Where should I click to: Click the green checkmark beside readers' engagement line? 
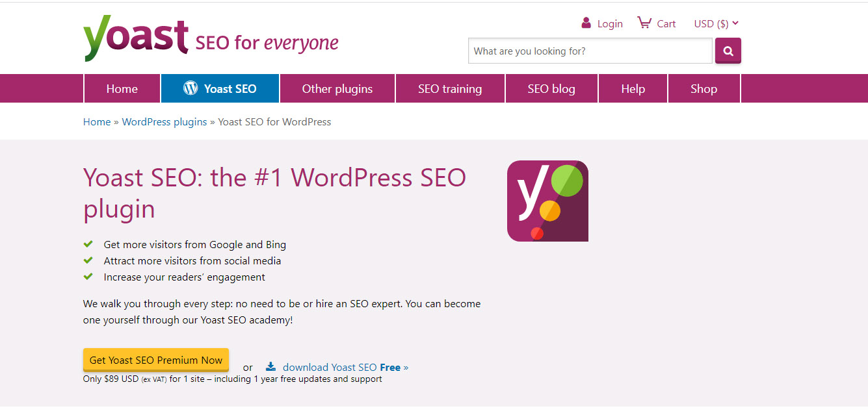(x=88, y=277)
